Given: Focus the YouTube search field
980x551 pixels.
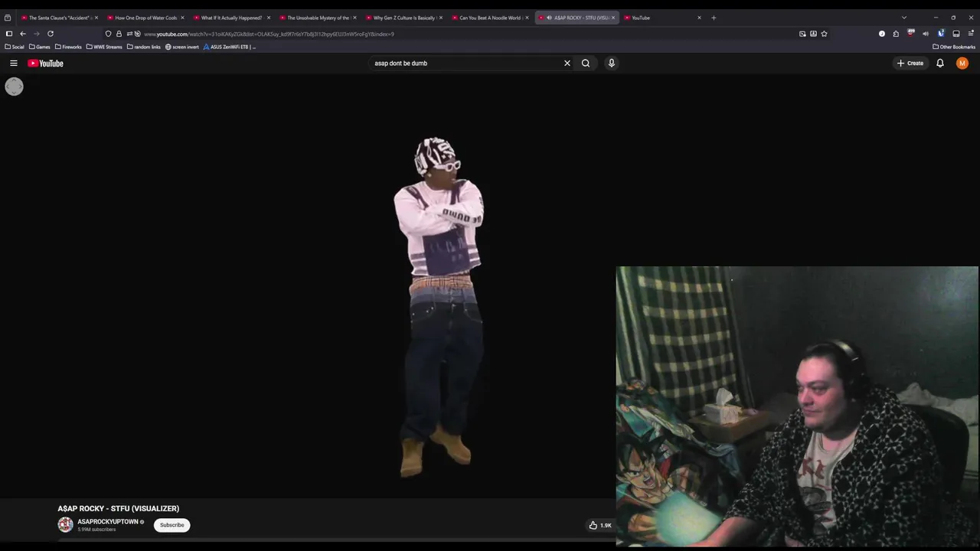Looking at the screenshot, I should [465, 64].
